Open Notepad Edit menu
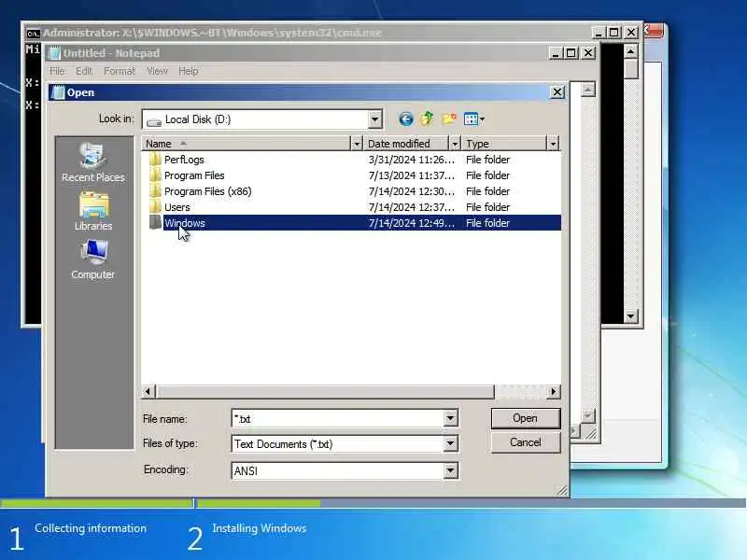 click(x=84, y=71)
